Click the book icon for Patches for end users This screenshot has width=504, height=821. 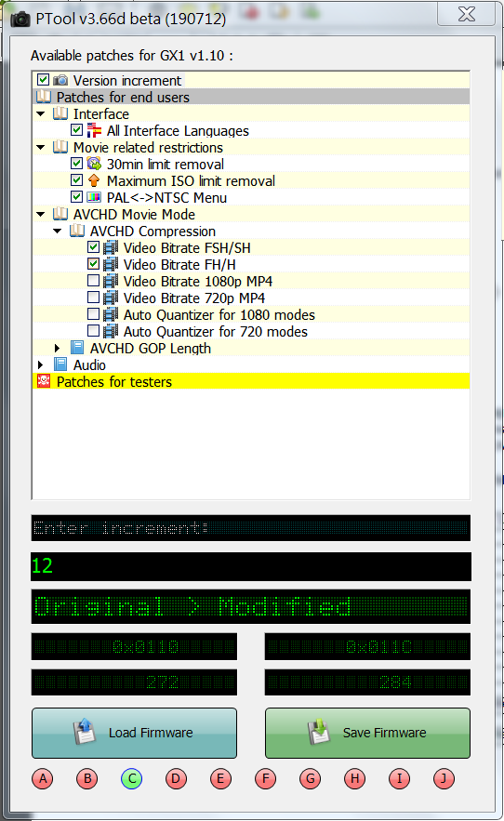(44, 97)
